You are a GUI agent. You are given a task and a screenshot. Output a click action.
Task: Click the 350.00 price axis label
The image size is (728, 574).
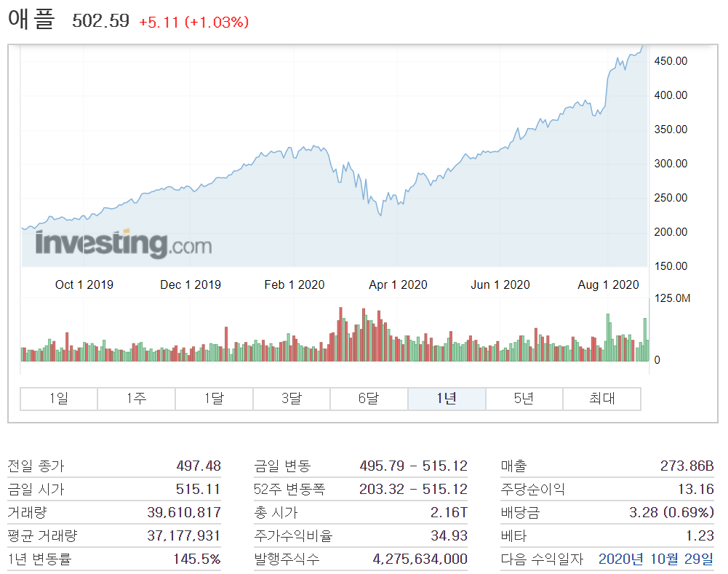671,129
